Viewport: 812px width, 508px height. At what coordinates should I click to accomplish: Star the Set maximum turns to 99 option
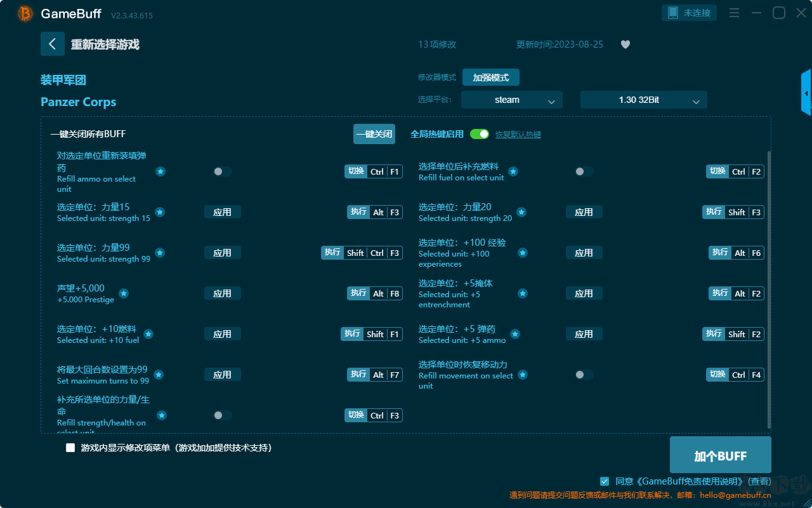click(x=159, y=375)
